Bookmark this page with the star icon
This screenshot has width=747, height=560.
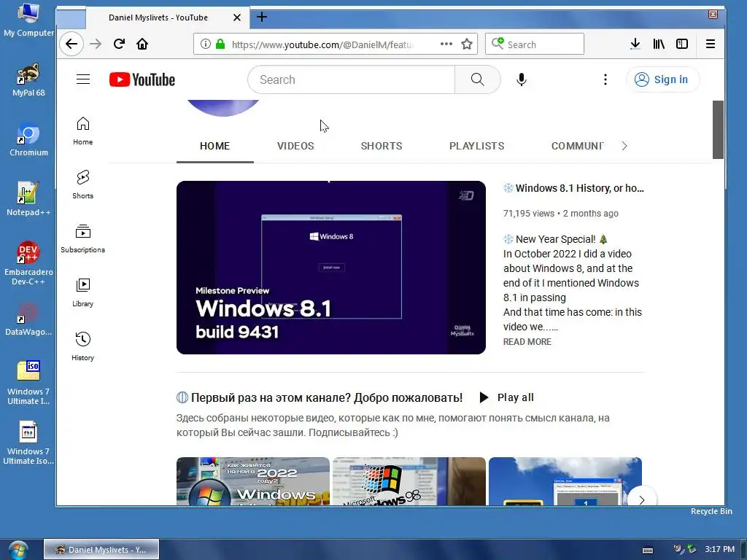[x=467, y=44]
